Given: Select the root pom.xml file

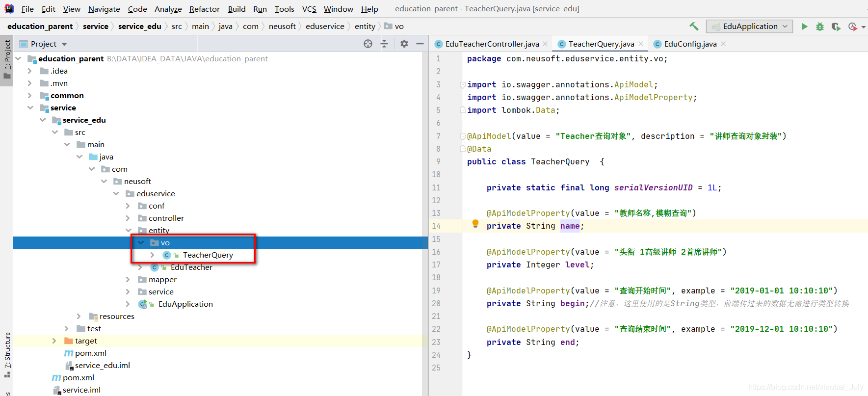Looking at the screenshot, I should [78, 377].
